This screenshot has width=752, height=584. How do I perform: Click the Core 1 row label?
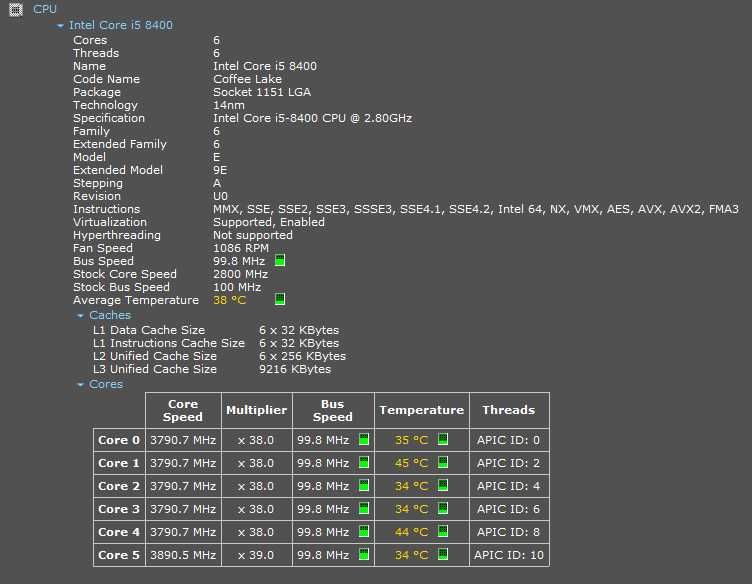tap(119, 463)
